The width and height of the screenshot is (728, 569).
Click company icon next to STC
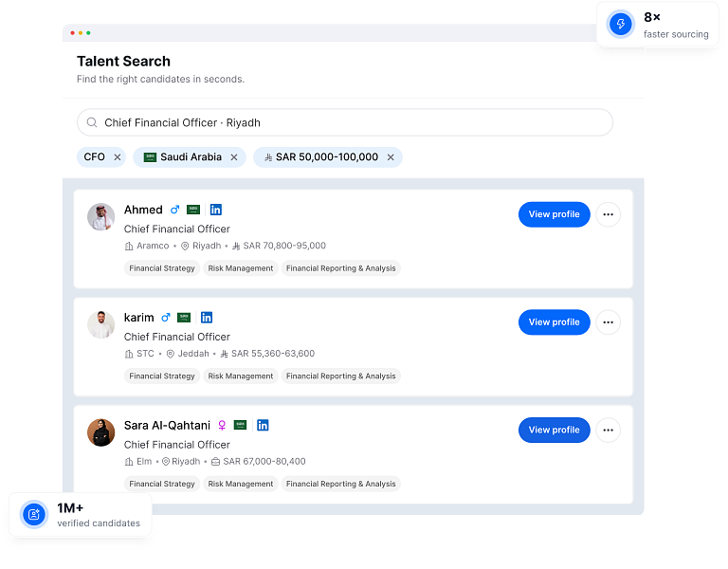(129, 354)
